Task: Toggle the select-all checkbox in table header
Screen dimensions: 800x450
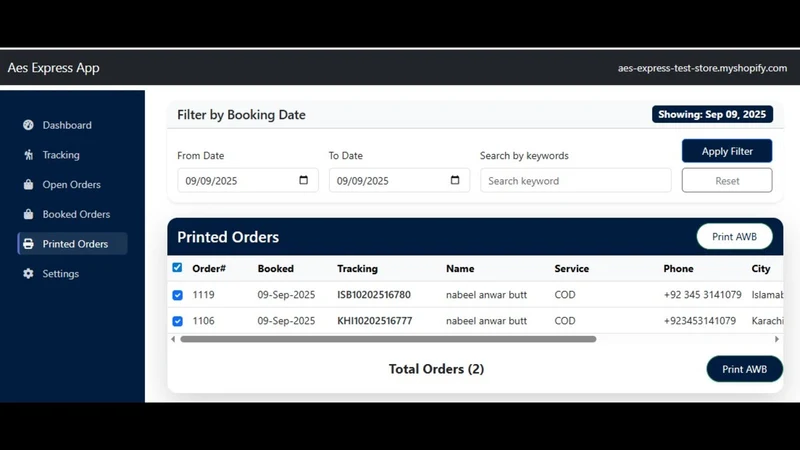Action: (177, 267)
